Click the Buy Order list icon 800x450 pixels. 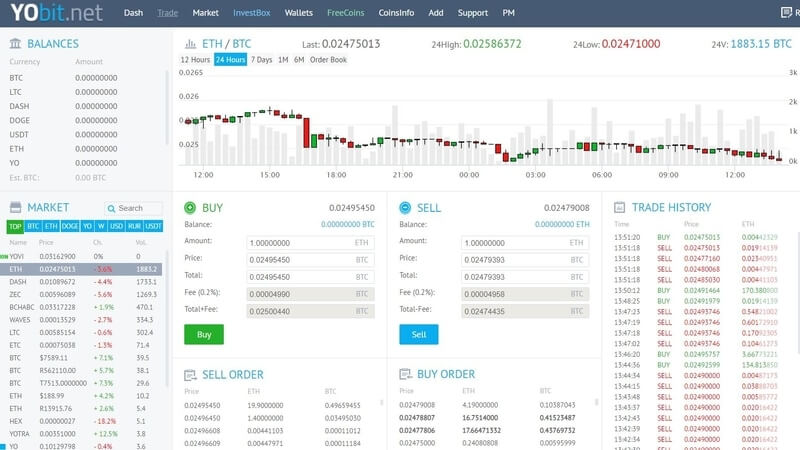tap(405, 374)
